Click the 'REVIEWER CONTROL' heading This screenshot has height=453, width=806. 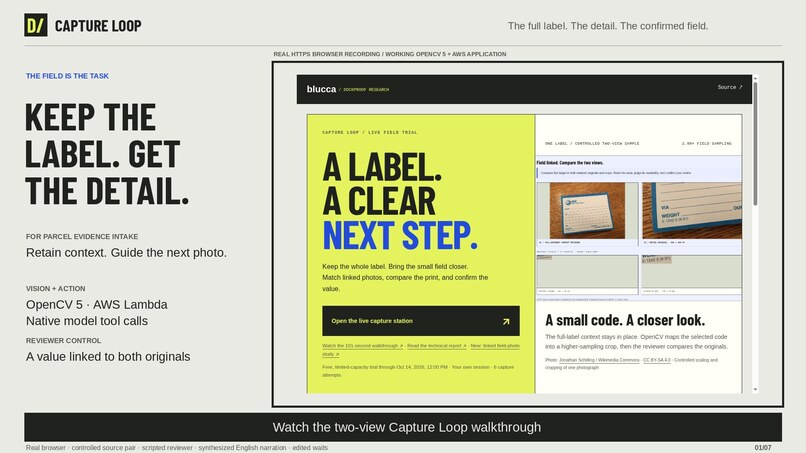coord(63,340)
